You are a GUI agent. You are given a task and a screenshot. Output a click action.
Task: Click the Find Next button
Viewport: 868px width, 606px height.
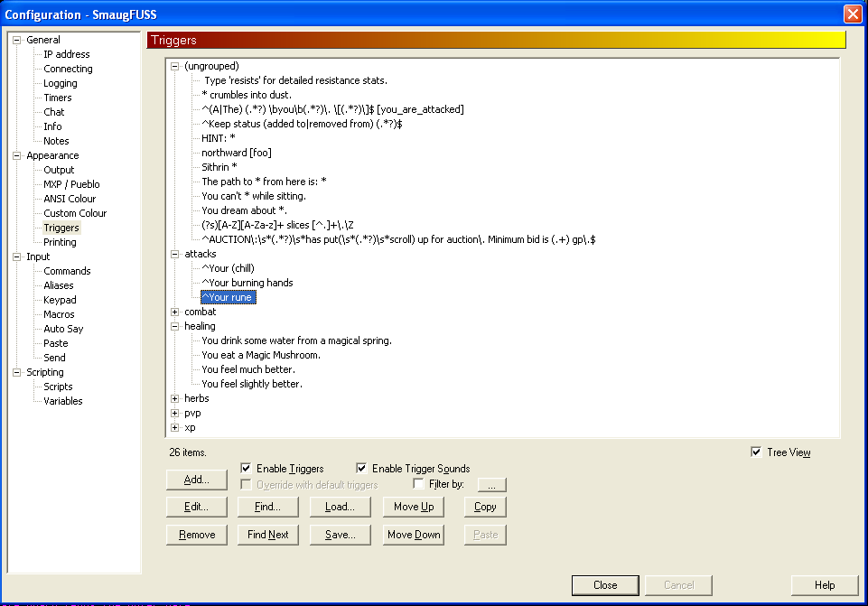(268, 535)
